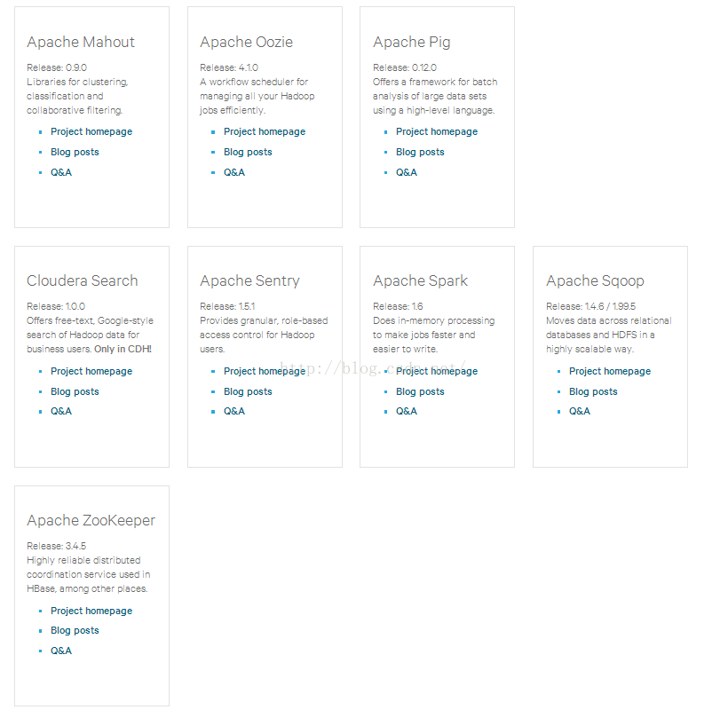The height and width of the screenshot is (718, 728).
Task: Open Apache Spark Q&A link
Action: coord(407,411)
